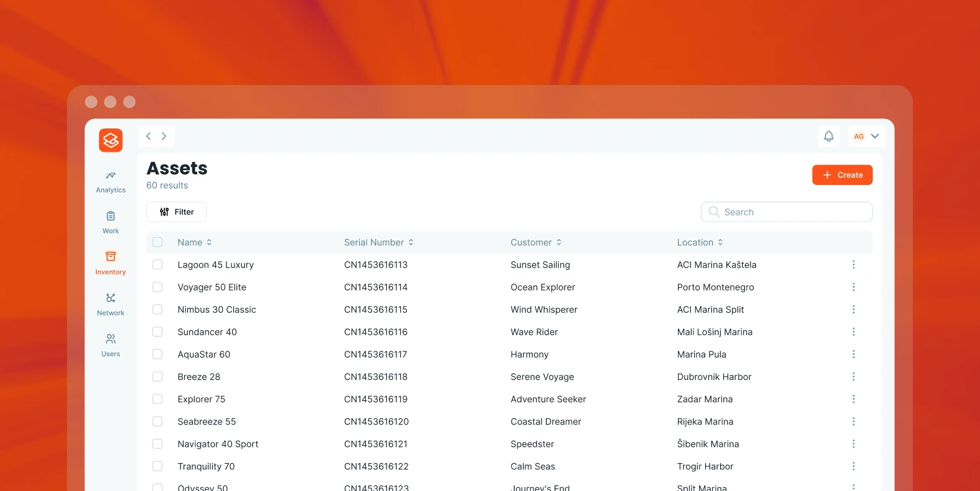Expand the account menu chevron
Screen dimensions: 980x491
pos(875,136)
